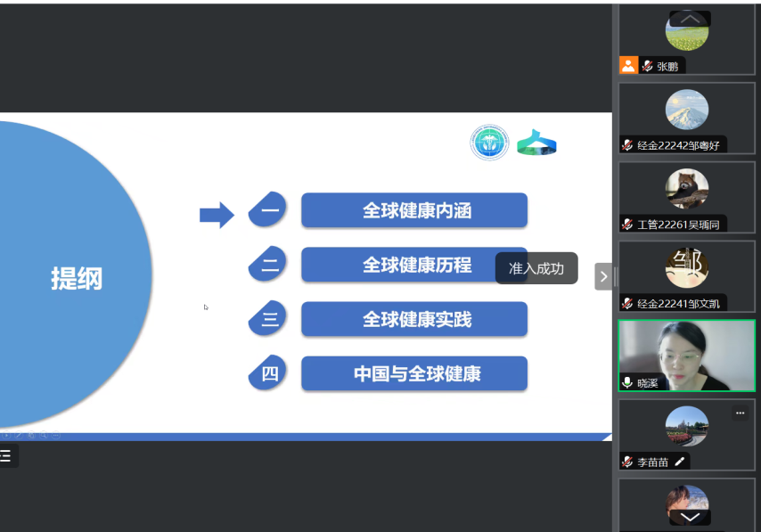Toggle the active microphone icon for 晓溪
Viewport: 761px width, 532px height.
627,382
